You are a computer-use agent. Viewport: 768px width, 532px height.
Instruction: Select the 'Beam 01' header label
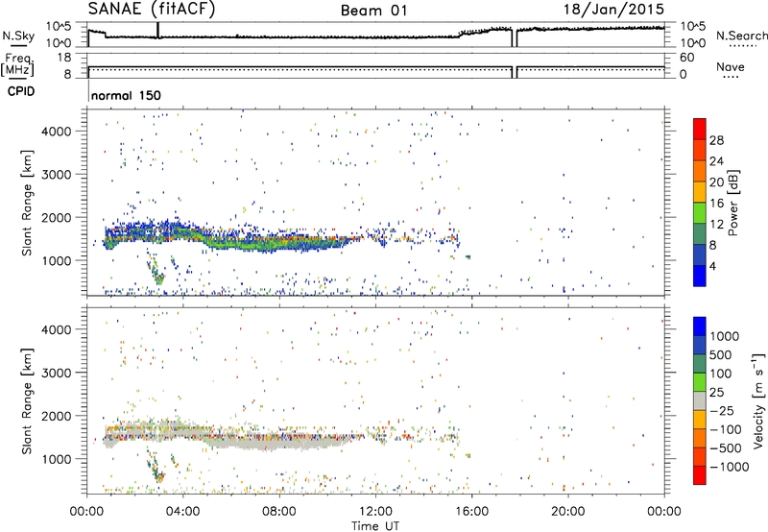373,11
